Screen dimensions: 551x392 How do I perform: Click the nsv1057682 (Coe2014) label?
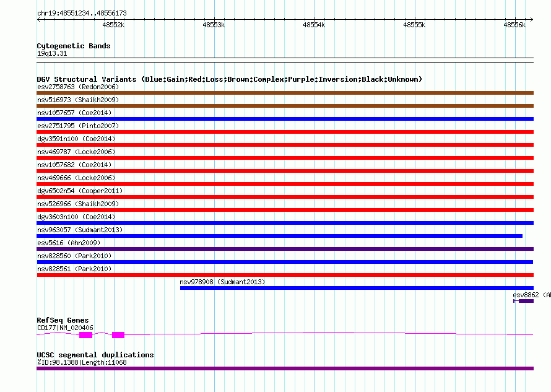[x=74, y=165]
